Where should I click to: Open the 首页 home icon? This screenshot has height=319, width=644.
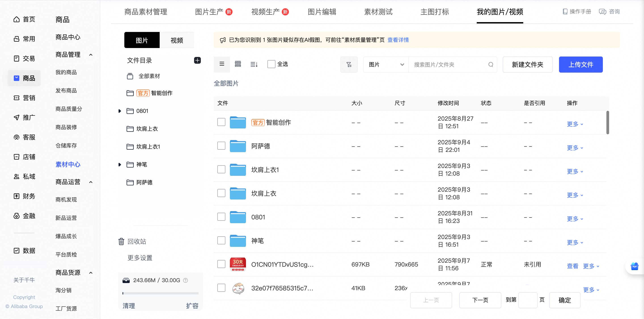pyautogui.click(x=17, y=19)
